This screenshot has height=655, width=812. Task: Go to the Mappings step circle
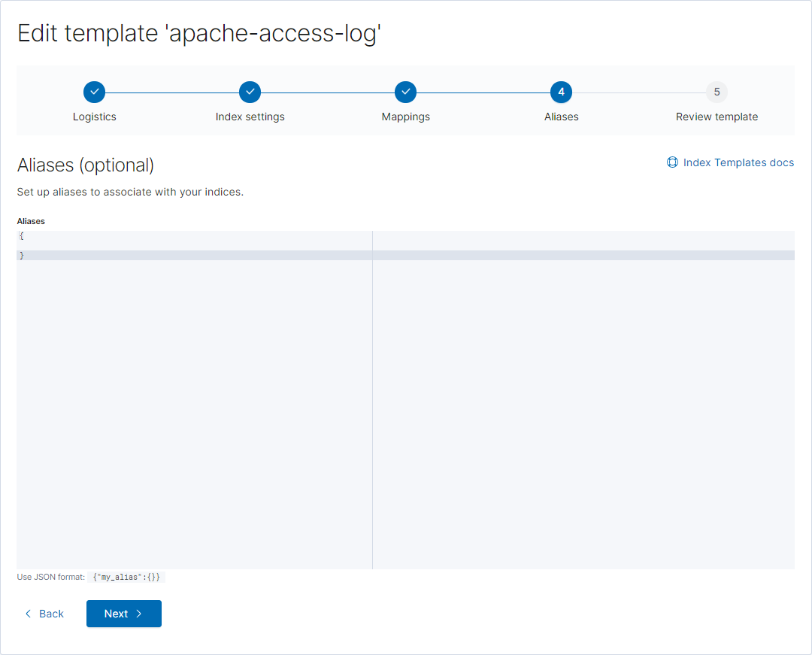(405, 92)
